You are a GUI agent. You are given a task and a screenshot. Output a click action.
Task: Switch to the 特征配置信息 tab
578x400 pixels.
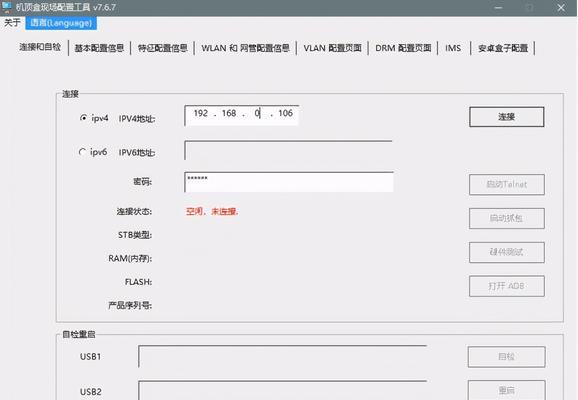[163, 48]
